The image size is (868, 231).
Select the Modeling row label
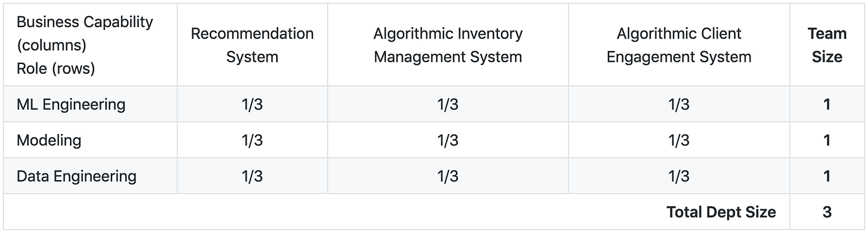coord(49,140)
